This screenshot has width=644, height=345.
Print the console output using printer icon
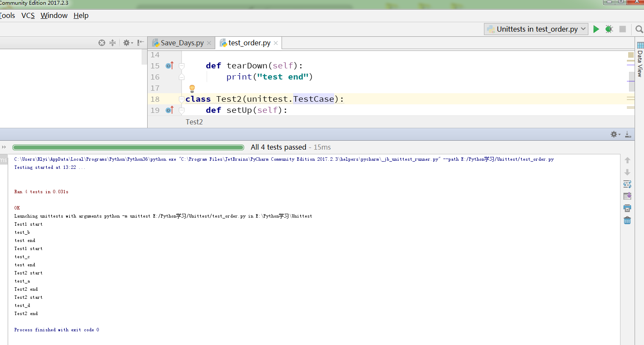[x=627, y=209]
